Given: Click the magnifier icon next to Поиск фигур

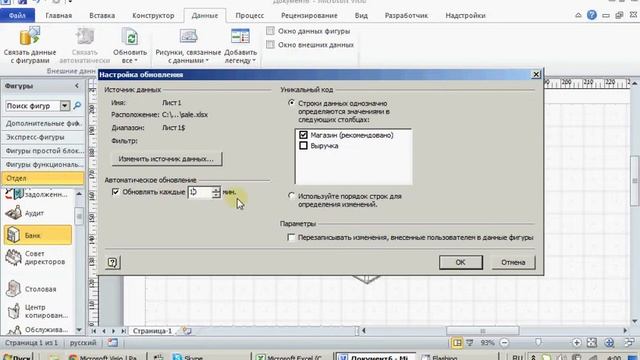Looking at the screenshot, I should click(x=77, y=106).
